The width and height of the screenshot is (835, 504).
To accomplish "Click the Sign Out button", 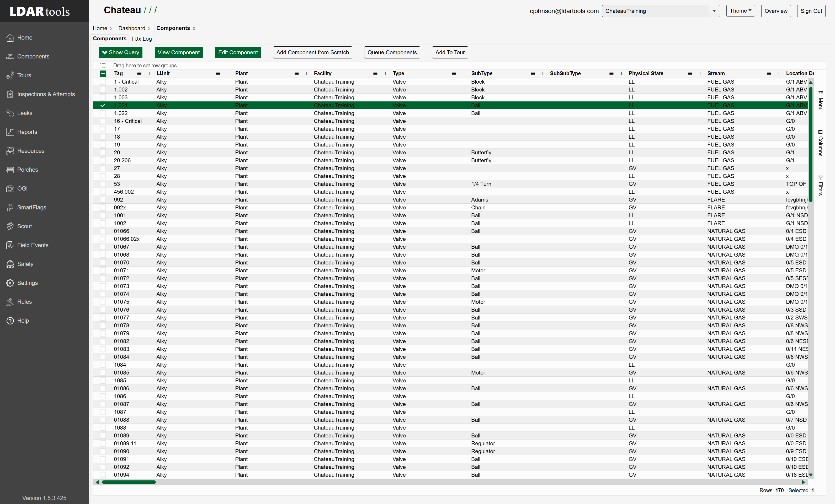I will (811, 11).
